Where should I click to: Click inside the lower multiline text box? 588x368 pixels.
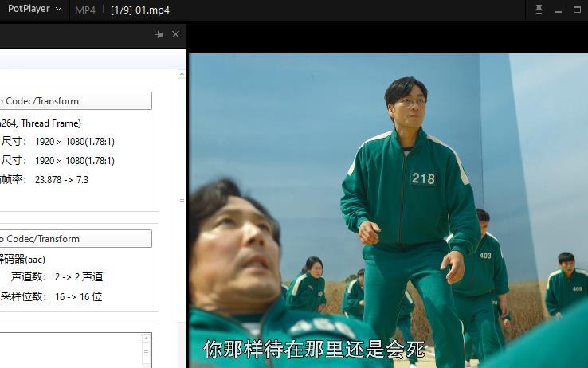[x=71, y=350]
